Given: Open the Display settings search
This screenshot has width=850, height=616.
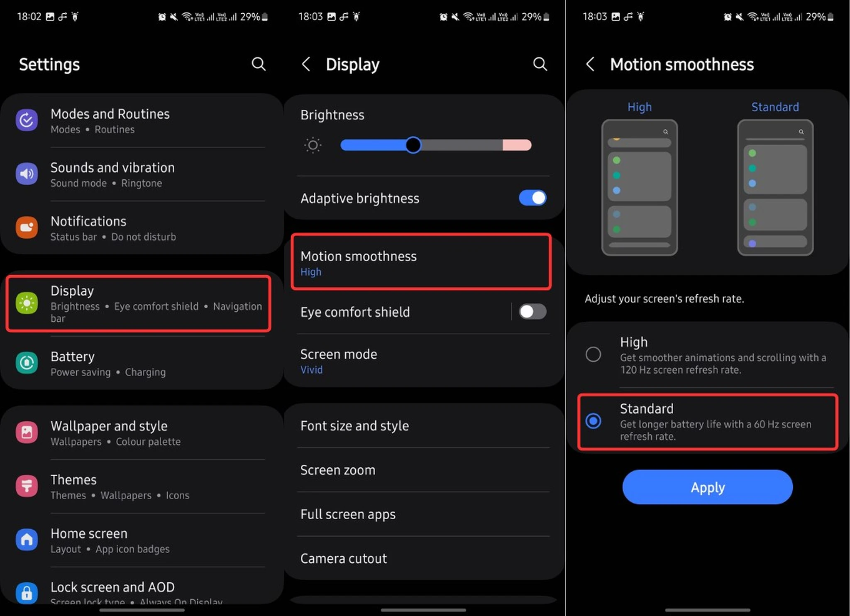Looking at the screenshot, I should tap(541, 63).
